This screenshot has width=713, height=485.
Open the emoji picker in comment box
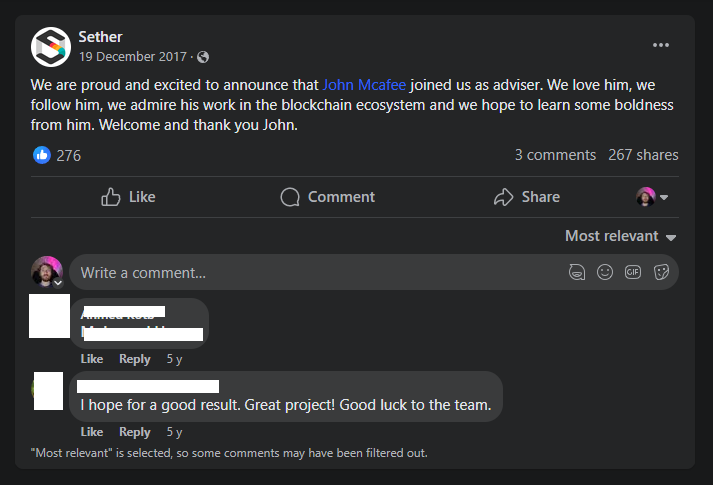(605, 272)
